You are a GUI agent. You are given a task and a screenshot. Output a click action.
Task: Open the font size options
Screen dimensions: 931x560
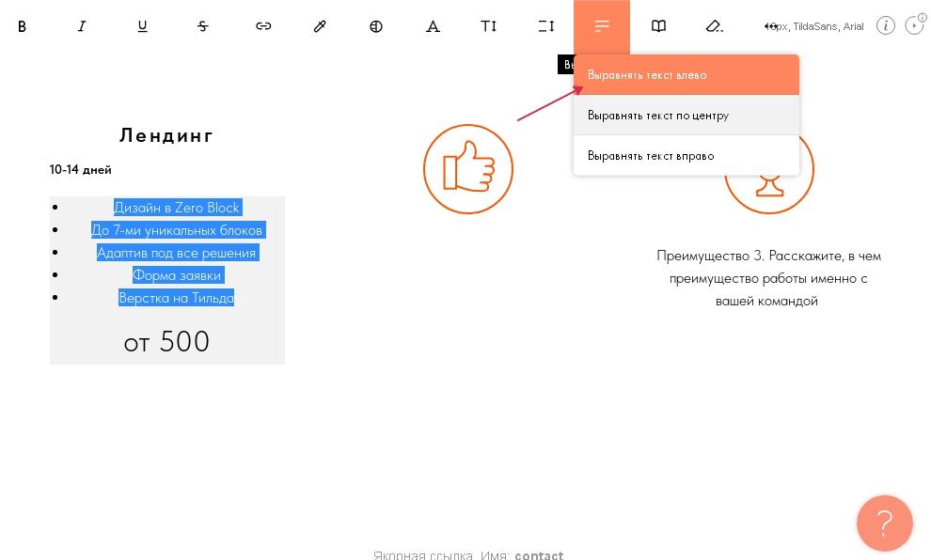(489, 26)
